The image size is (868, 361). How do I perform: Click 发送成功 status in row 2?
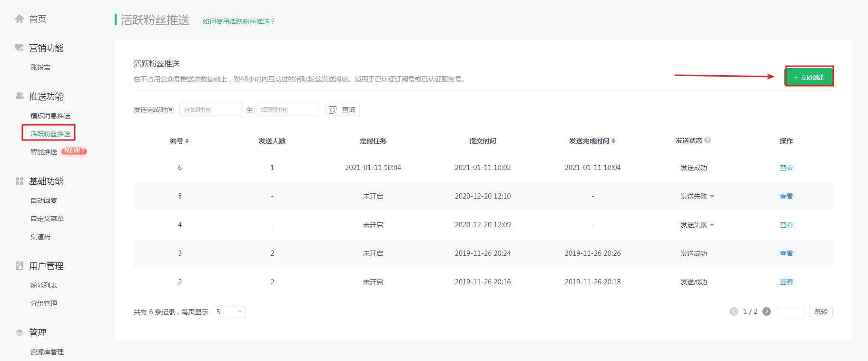(x=694, y=282)
